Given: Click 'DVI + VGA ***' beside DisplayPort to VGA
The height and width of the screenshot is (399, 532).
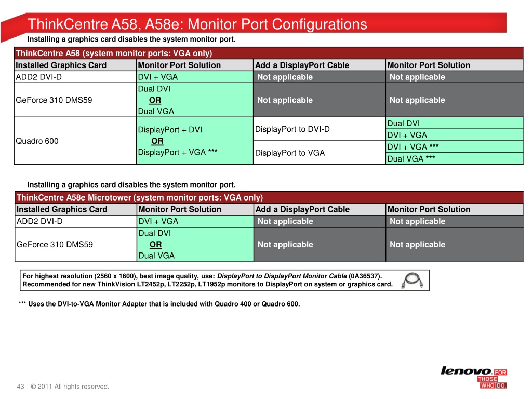Looking at the screenshot, I should pos(454,147).
